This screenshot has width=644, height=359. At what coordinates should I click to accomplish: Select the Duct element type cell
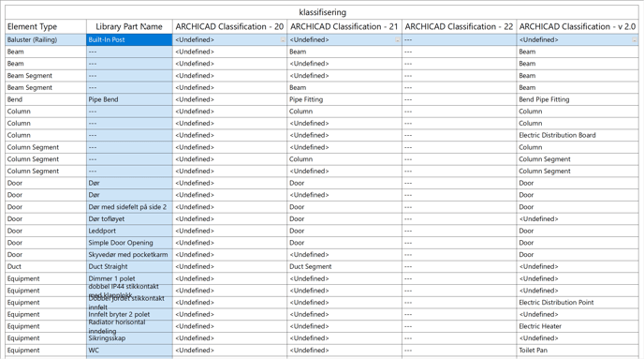(46, 266)
